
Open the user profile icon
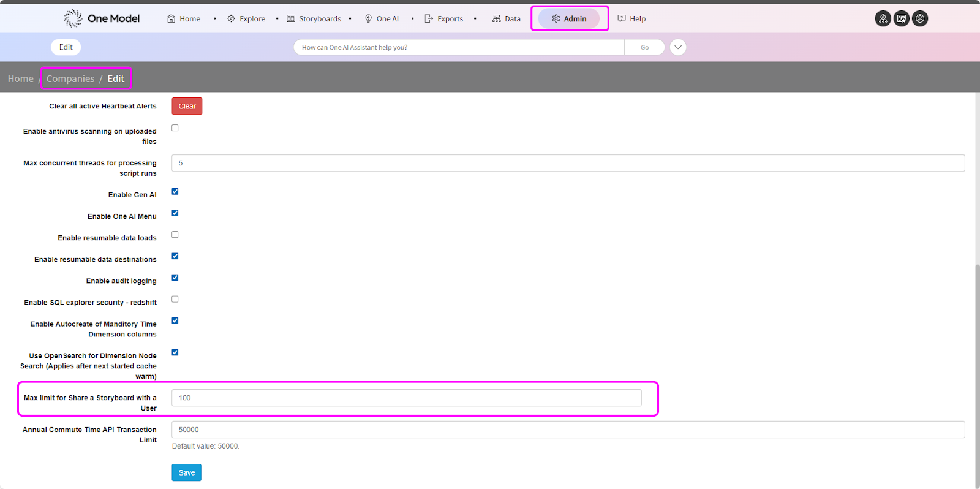tap(919, 18)
